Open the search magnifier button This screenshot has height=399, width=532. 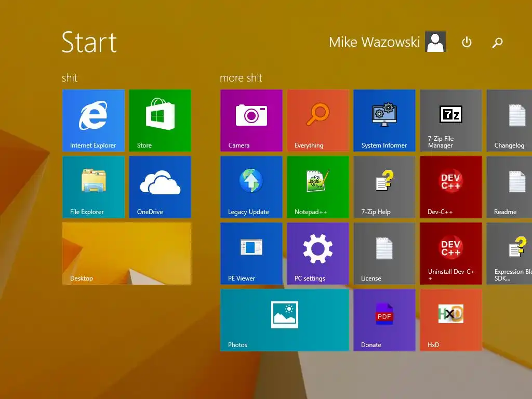pos(497,43)
